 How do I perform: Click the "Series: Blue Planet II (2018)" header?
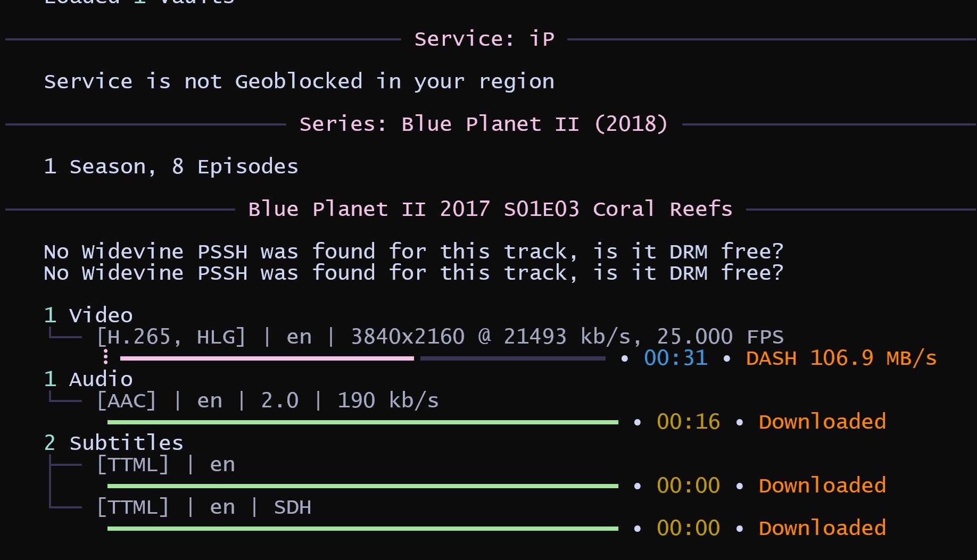click(x=483, y=124)
